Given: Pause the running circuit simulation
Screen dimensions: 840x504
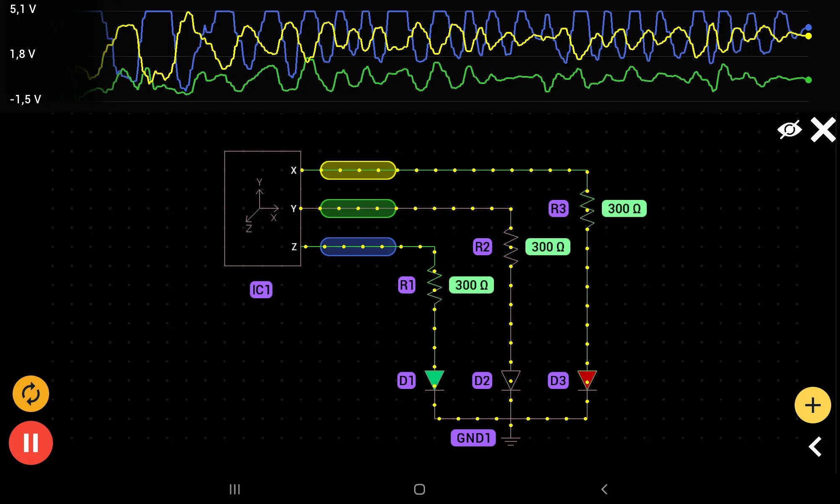Looking at the screenshot, I should (x=31, y=443).
